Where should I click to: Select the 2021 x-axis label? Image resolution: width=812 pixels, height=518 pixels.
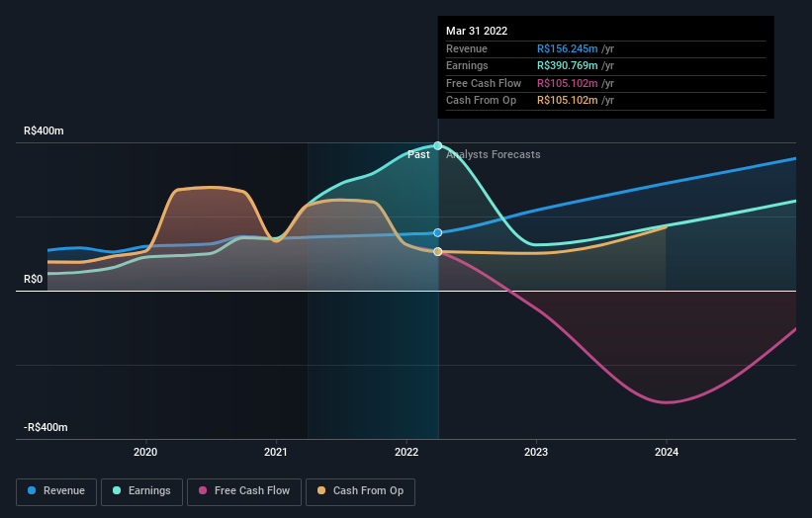pos(276,452)
